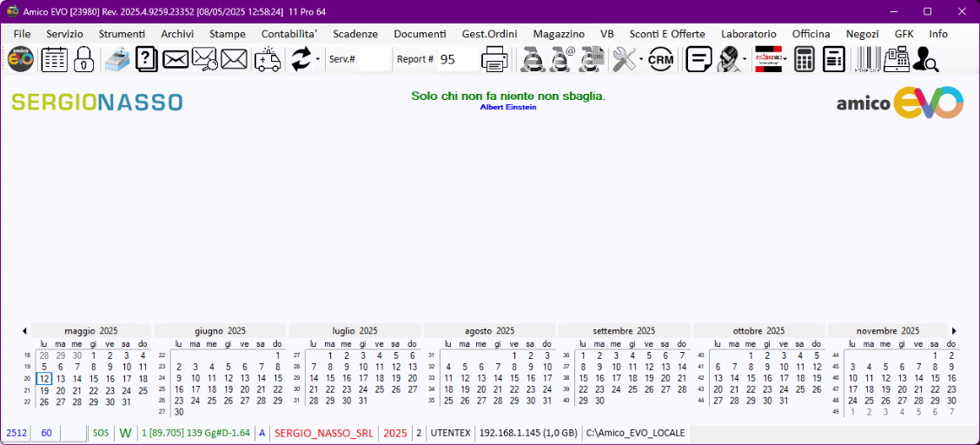980x445 pixels.
Task: Go to next months in calendar
Action: 954,331
